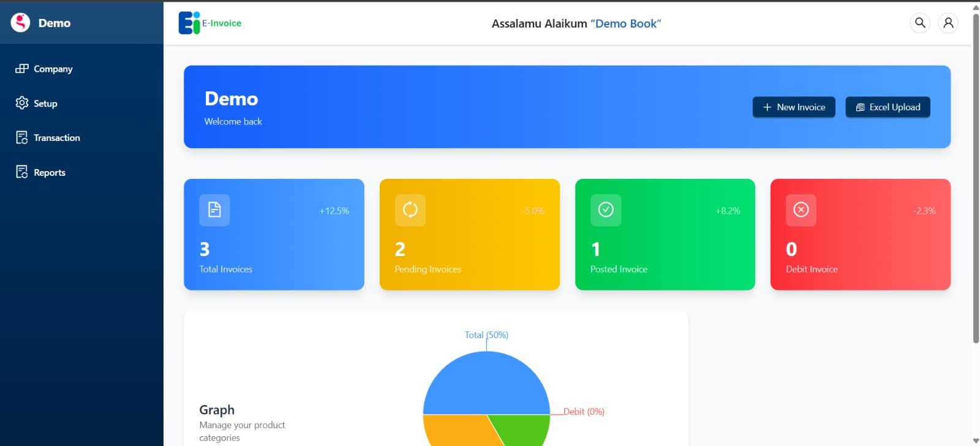Open the Pending Invoices card

[x=470, y=235]
